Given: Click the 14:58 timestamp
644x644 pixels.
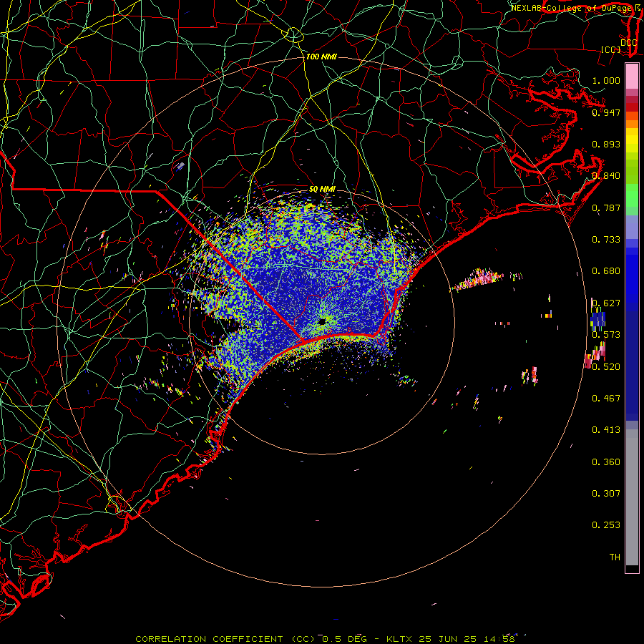Looking at the screenshot, I should coord(499,639).
